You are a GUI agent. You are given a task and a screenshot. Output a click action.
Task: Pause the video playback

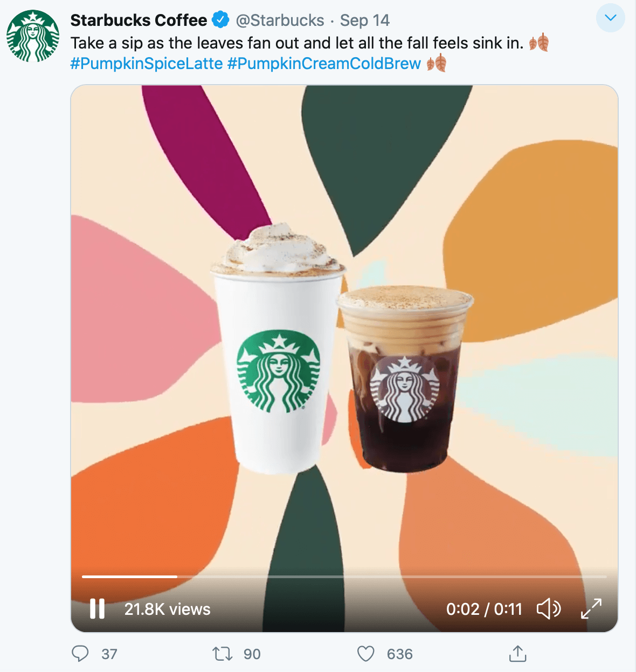(x=97, y=609)
